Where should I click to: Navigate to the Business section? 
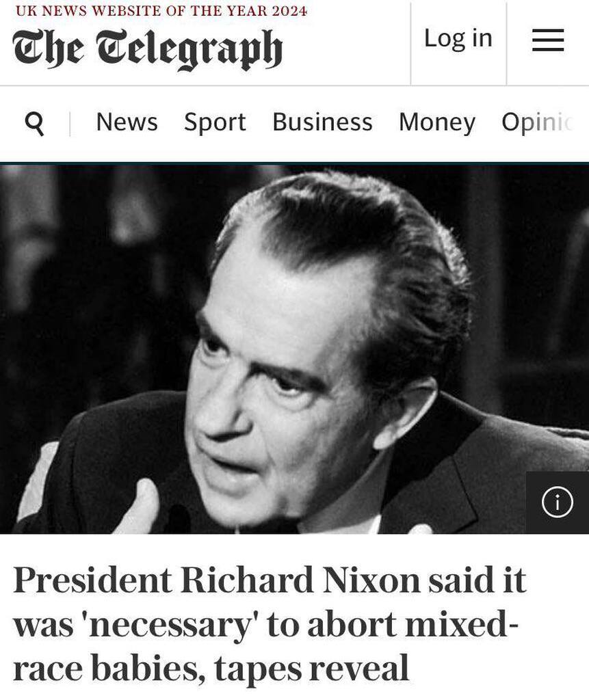[x=322, y=122]
